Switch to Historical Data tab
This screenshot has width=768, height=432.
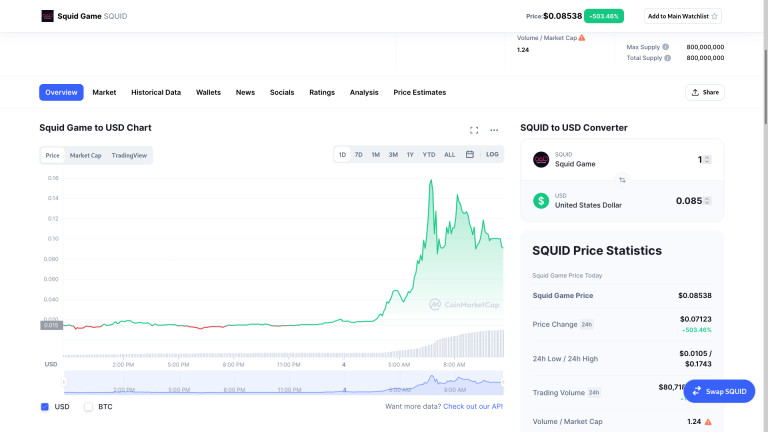[156, 92]
